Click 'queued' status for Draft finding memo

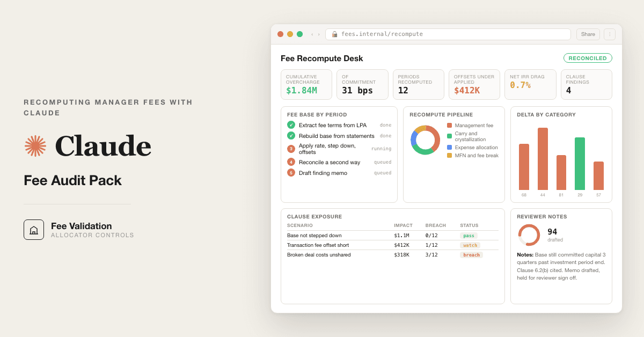(383, 173)
